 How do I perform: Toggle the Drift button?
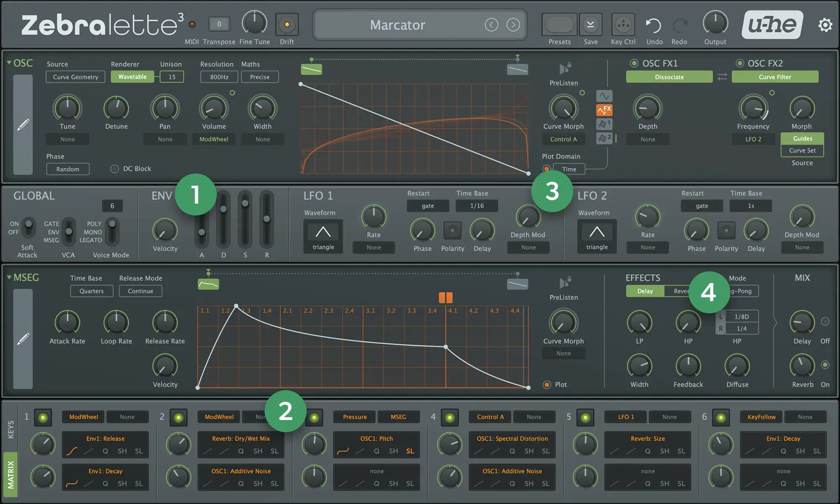[x=287, y=25]
